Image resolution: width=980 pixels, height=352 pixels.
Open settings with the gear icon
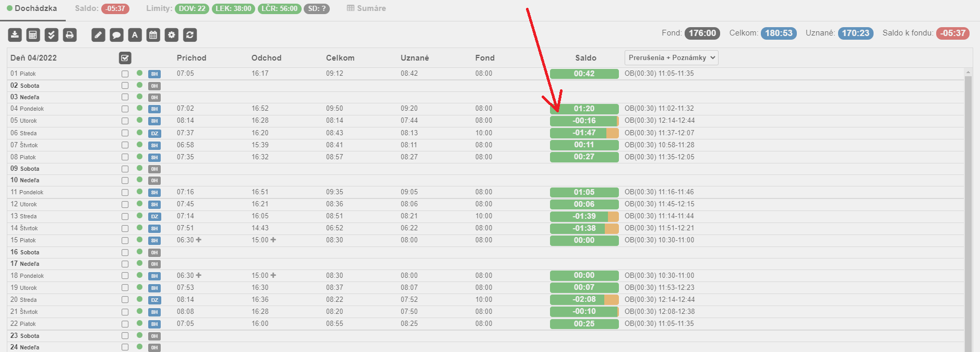(171, 35)
